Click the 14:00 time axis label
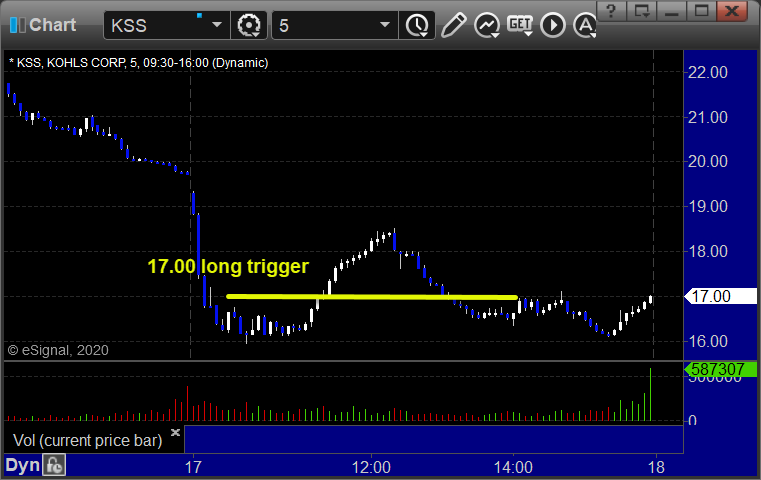Image resolution: width=761 pixels, height=480 pixels. (513, 467)
